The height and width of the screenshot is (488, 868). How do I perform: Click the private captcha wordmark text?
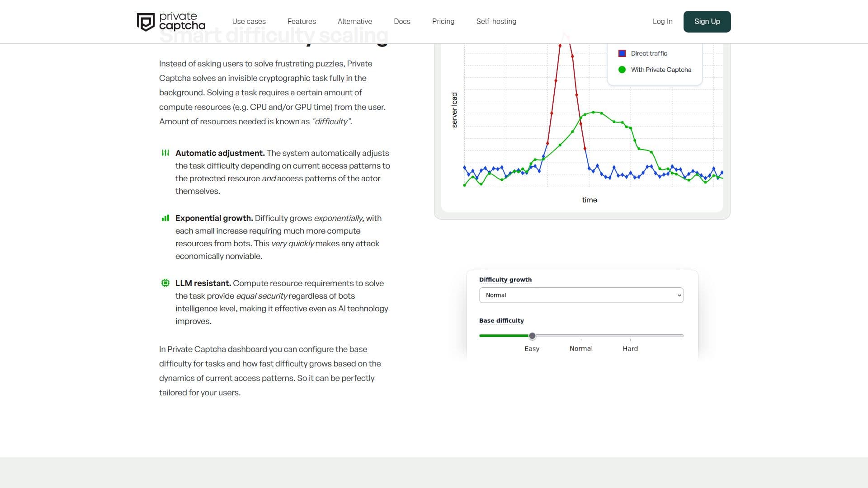click(182, 21)
